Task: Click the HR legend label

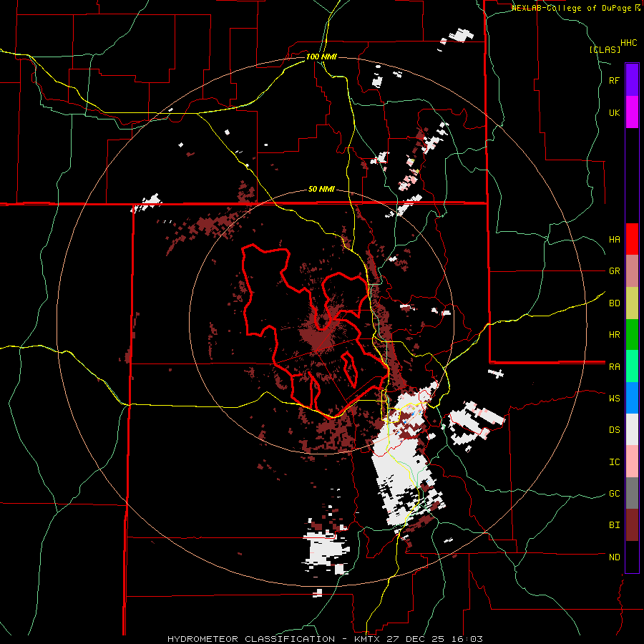Action: tap(614, 335)
